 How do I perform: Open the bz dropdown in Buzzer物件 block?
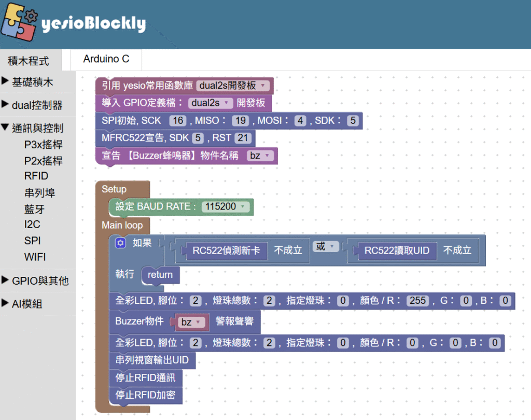click(191, 322)
